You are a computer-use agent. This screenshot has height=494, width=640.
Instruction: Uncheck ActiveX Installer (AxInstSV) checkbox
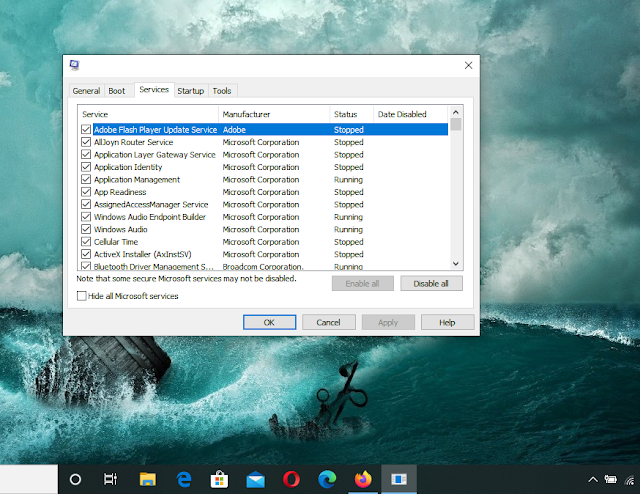86,254
